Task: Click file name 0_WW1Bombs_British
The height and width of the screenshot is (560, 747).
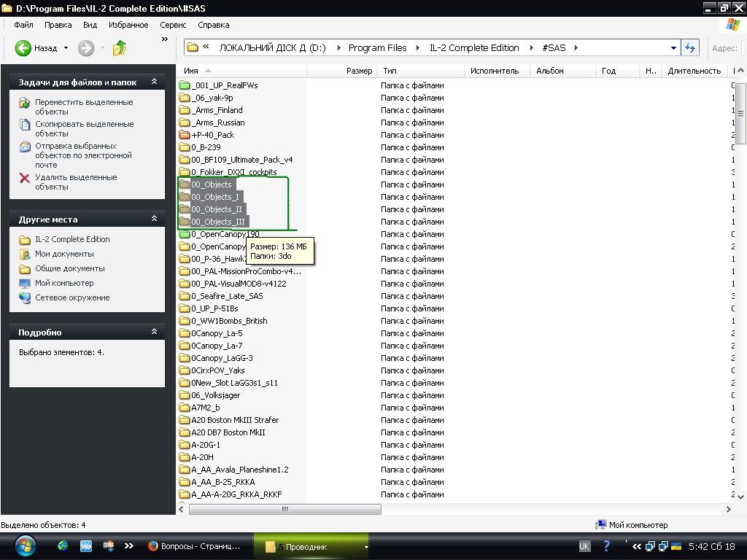Action: coord(229,321)
